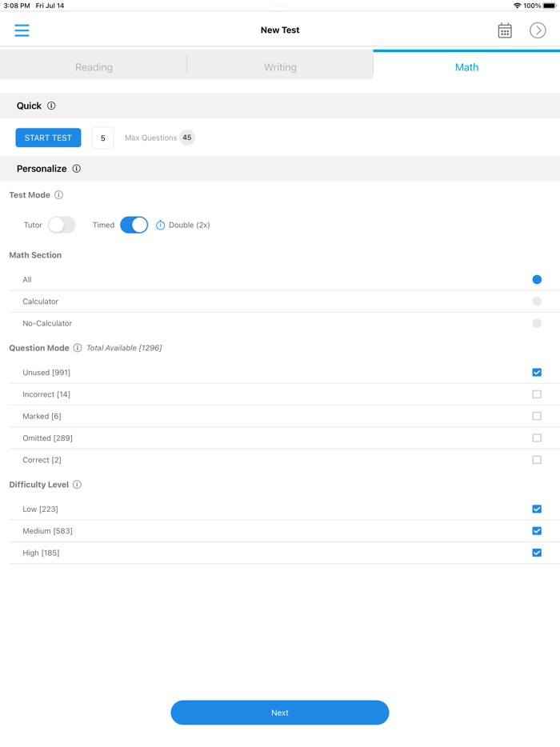Check the Marked [6] checkbox
Screen dimensions: 560x747
pyautogui.click(x=537, y=417)
